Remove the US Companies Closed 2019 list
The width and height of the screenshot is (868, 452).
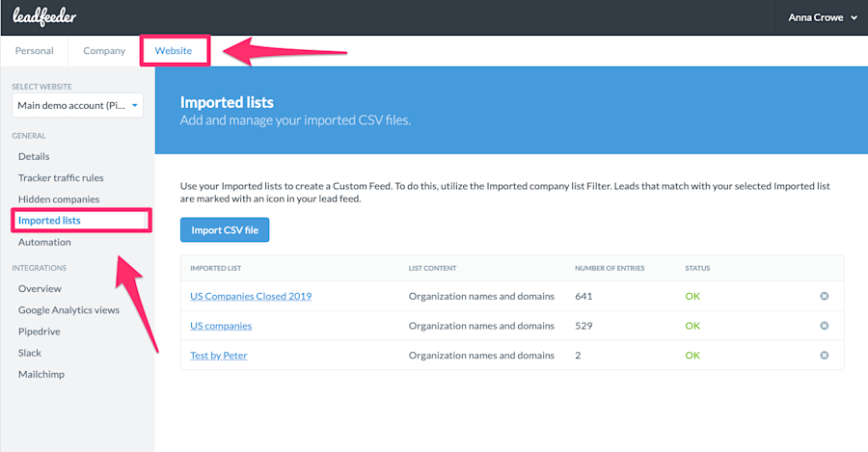tap(825, 296)
